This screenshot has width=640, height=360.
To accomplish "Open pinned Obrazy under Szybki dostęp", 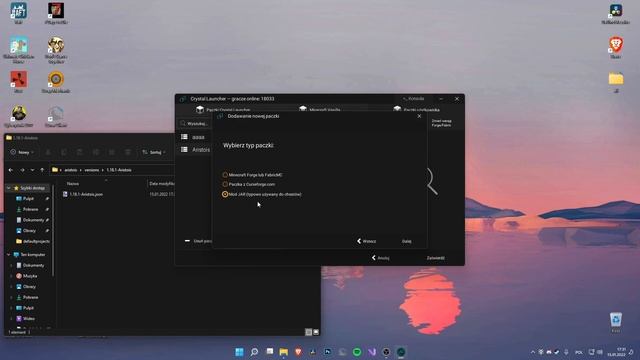I will click(29, 231).
